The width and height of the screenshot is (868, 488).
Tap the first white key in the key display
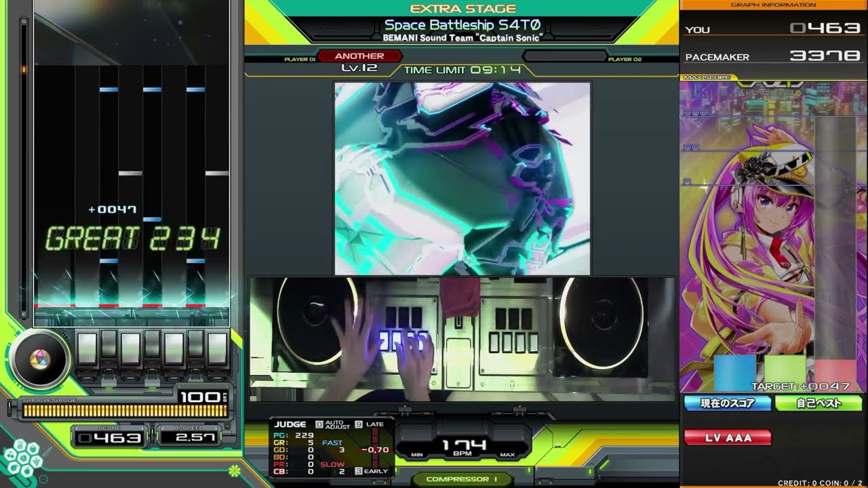pos(87,350)
